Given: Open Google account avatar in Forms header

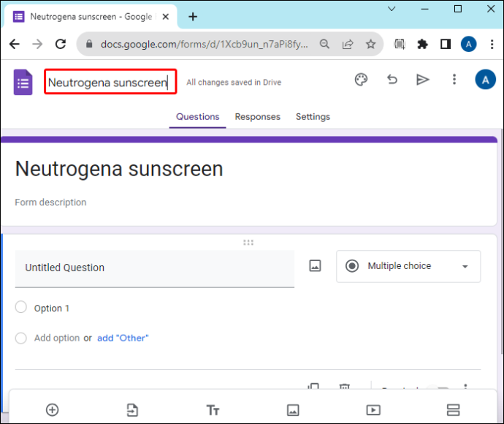Looking at the screenshot, I should [485, 80].
